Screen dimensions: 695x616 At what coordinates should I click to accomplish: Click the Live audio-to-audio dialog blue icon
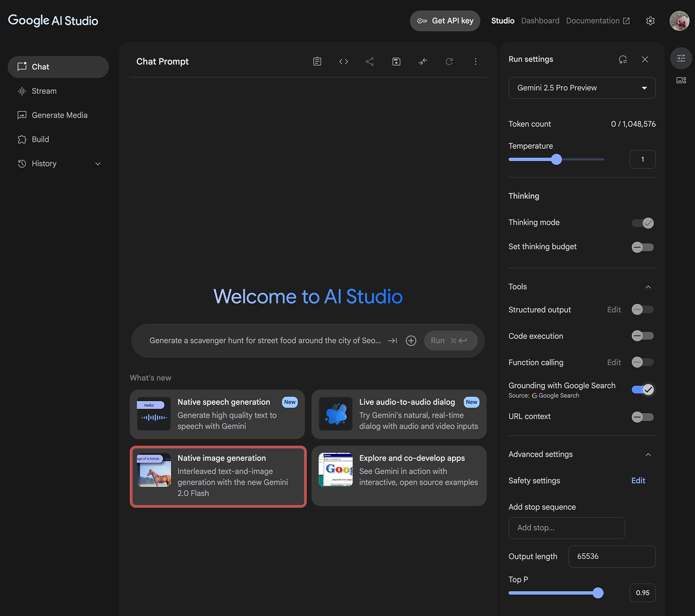336,414
